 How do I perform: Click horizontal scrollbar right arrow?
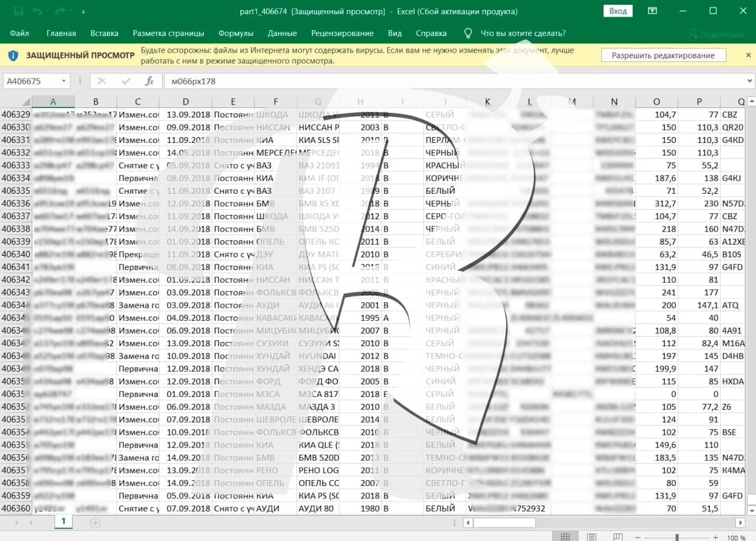click(740, 523)
